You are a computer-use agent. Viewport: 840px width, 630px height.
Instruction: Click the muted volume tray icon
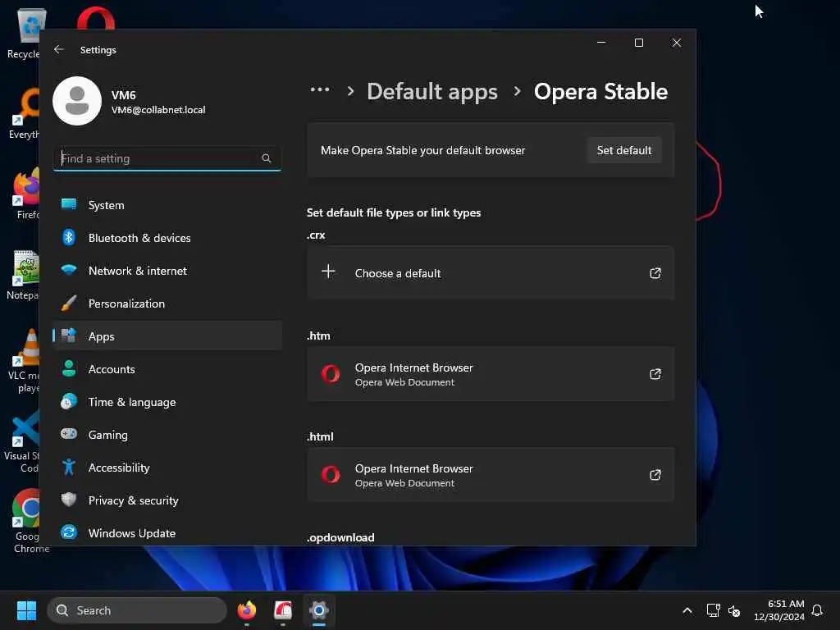coord(734,610)
